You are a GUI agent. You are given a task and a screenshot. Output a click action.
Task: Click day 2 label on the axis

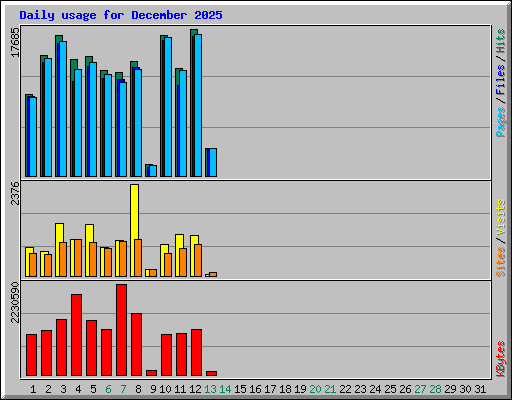coord(48,389)
